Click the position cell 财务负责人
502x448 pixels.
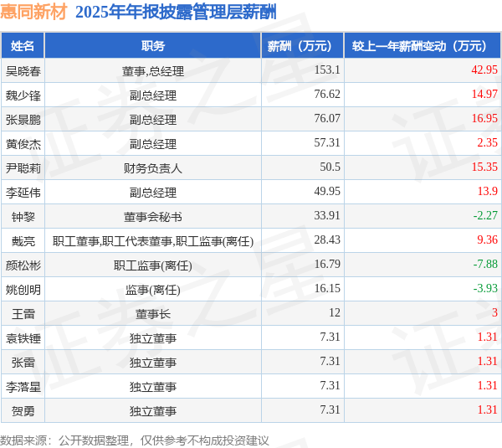click(x=153, y=168)
